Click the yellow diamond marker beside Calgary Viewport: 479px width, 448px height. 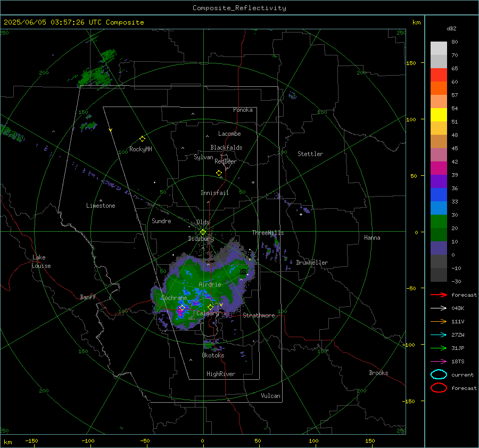coord(210,307)
